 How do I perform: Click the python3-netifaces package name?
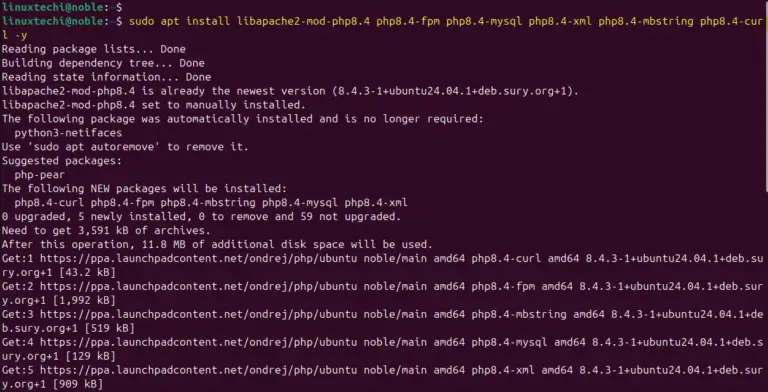click(68, 133)
